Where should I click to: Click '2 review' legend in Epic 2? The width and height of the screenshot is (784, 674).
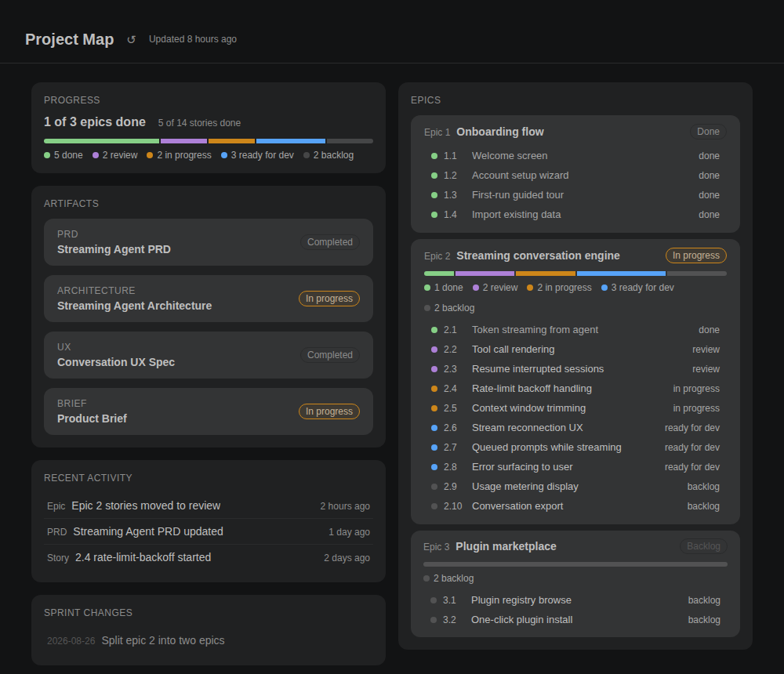(495, 288)
